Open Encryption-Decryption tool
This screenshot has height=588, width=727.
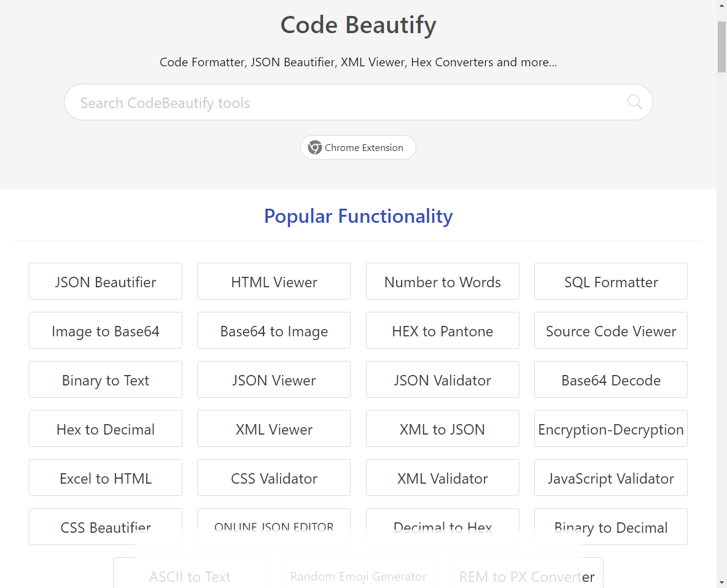coord(610,429)
